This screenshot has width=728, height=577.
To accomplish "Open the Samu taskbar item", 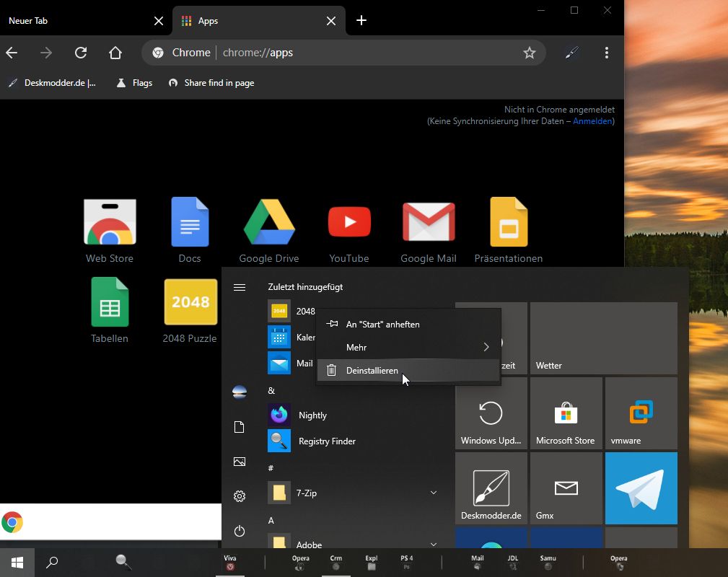I will click(x=548, y=563).
